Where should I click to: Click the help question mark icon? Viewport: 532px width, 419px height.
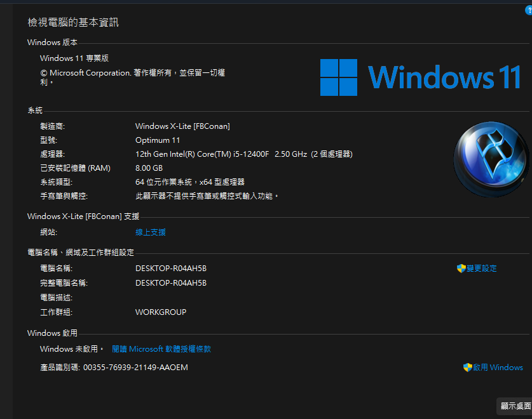pyautogui.click(x=528, y=10)
